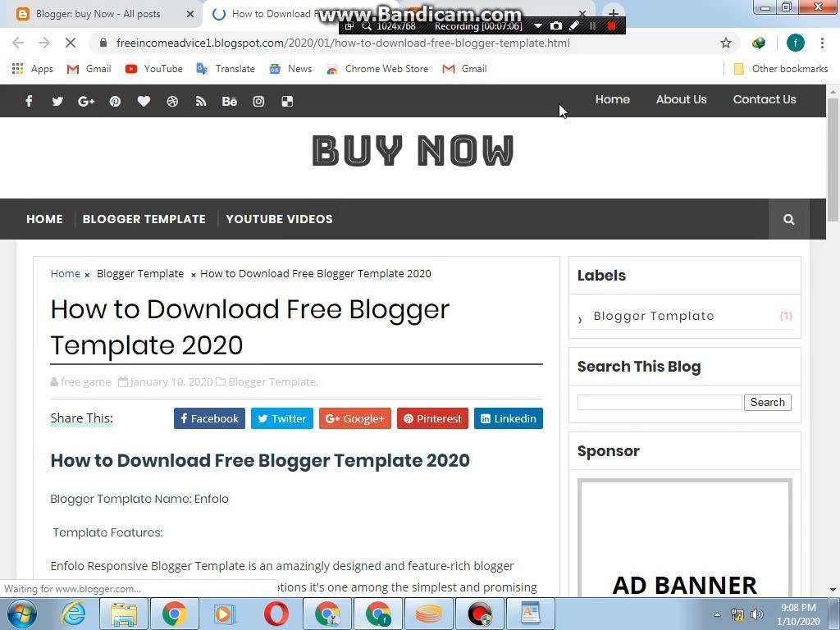The width and height of the screenshot is (840, 630).
Task: Click the Search button in Search This Blog
Action: coord(767,402)
